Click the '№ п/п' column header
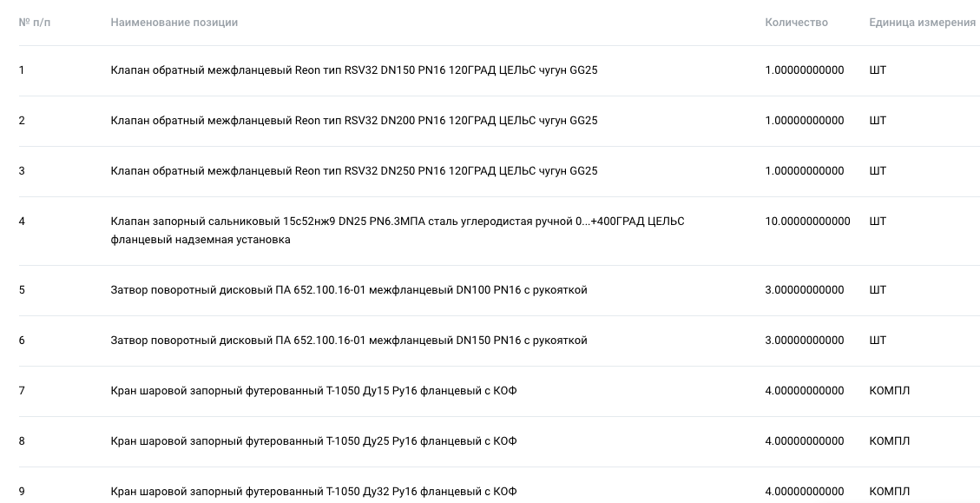Image resolution: width=980 pixels, height=503 pixels. pos(35,23)
